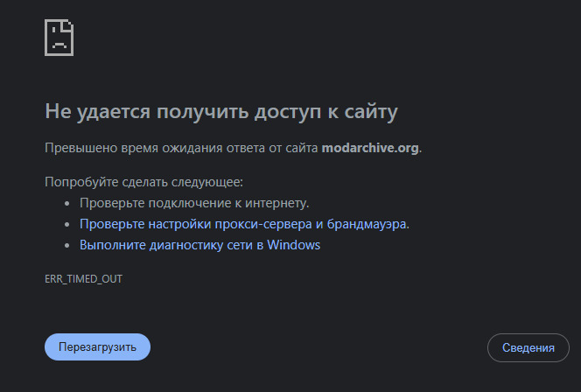Image resolution: width=581 pixels, height=392 pixels.
Task: Click the bold modarchive.org domain name
Action: point(370,148)
